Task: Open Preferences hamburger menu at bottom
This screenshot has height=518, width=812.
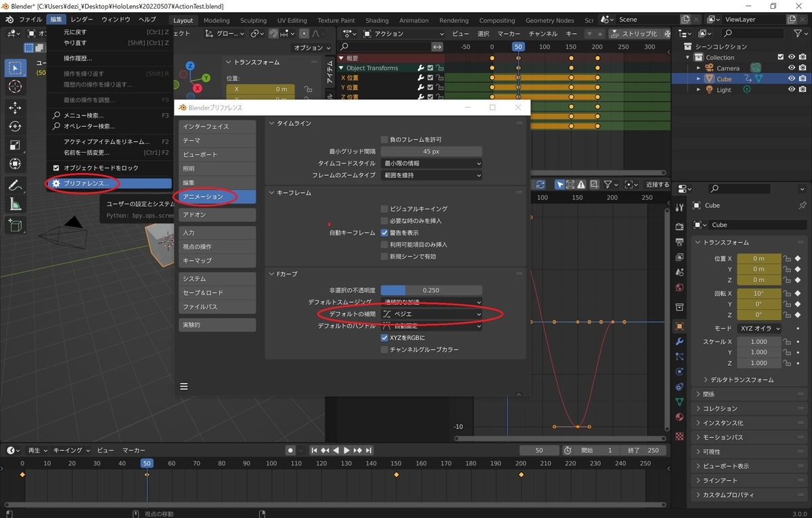Action: tap(184, 387)
